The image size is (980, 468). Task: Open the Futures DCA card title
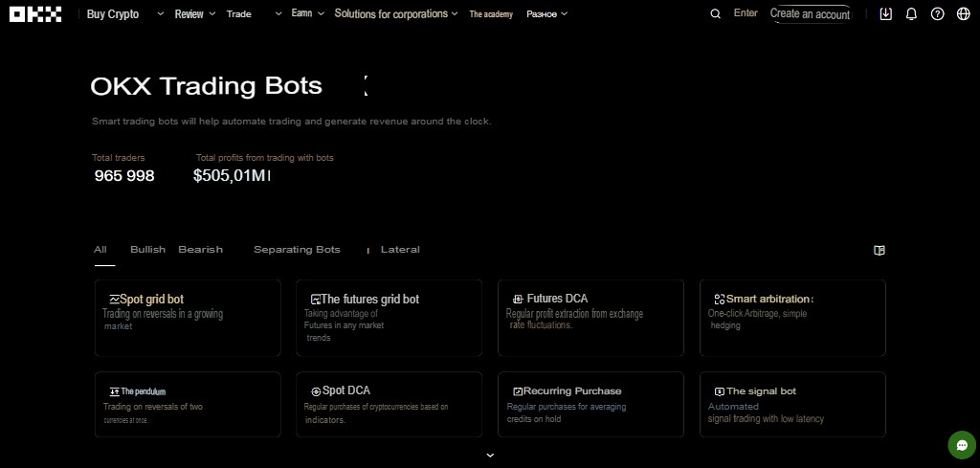point(558,299)
